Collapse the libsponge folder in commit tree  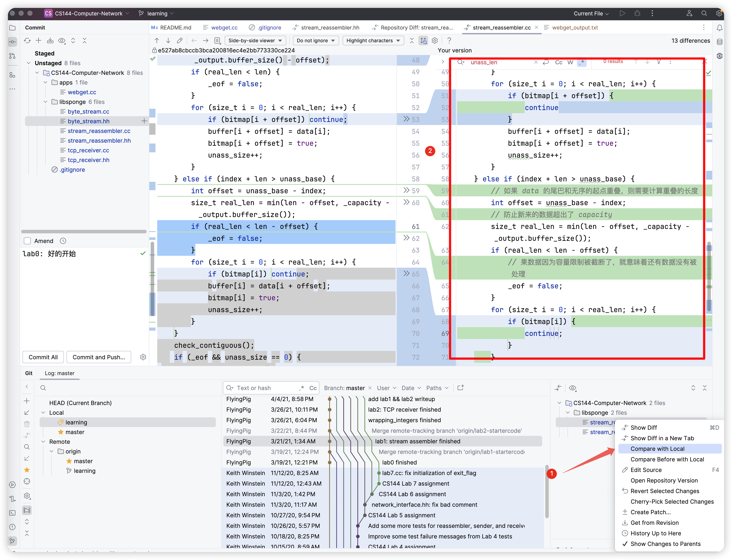point(45,102)
